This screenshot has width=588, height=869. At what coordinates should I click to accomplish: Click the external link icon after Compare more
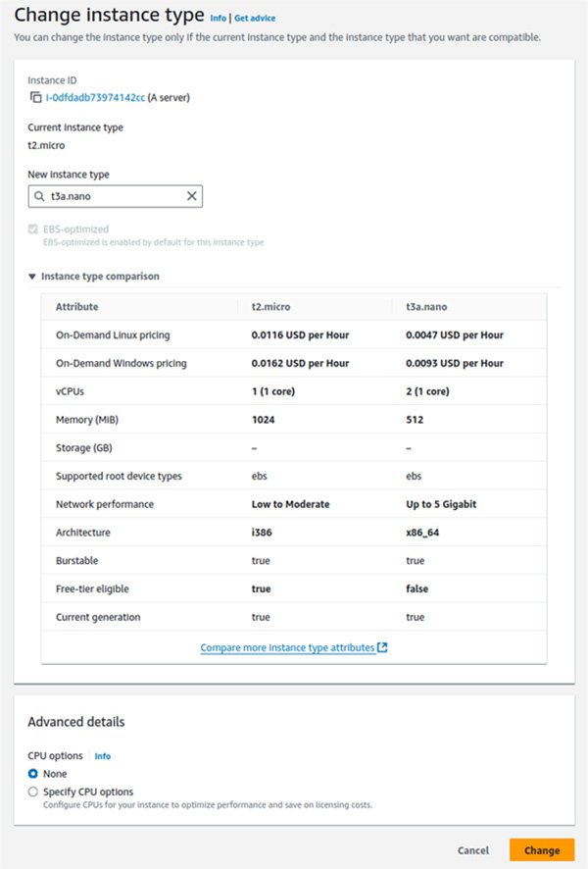(x=382, y=647)
